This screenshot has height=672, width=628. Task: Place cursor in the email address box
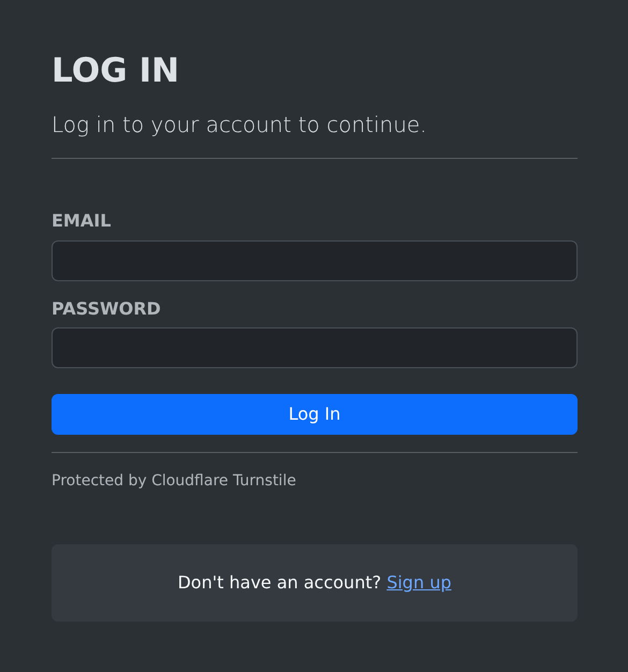314,261
